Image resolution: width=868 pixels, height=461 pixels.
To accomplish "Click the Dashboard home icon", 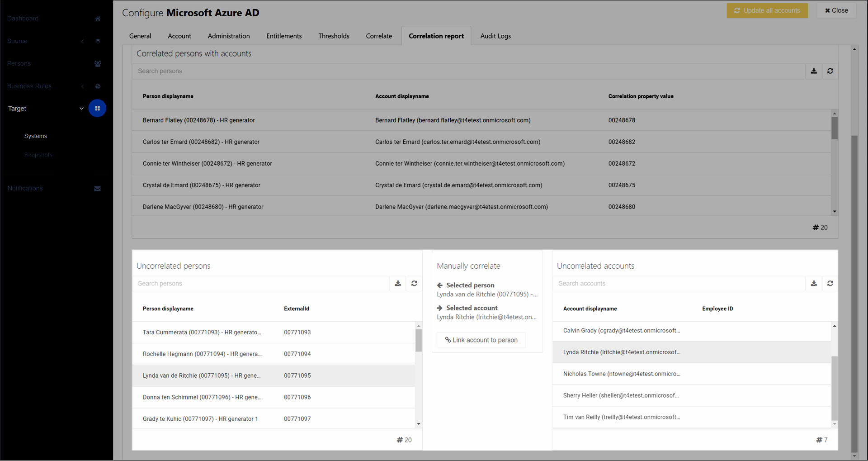I will pyautogui.click(x=98, y=19).
